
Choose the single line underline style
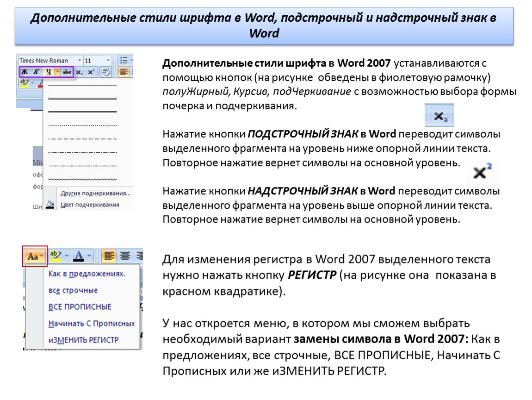tap(82, 85)
